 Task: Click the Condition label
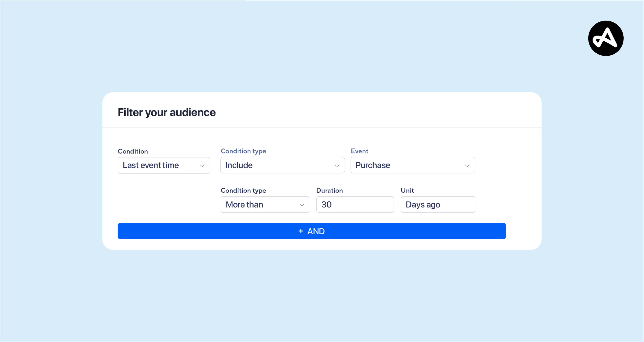tap(133, 151)
